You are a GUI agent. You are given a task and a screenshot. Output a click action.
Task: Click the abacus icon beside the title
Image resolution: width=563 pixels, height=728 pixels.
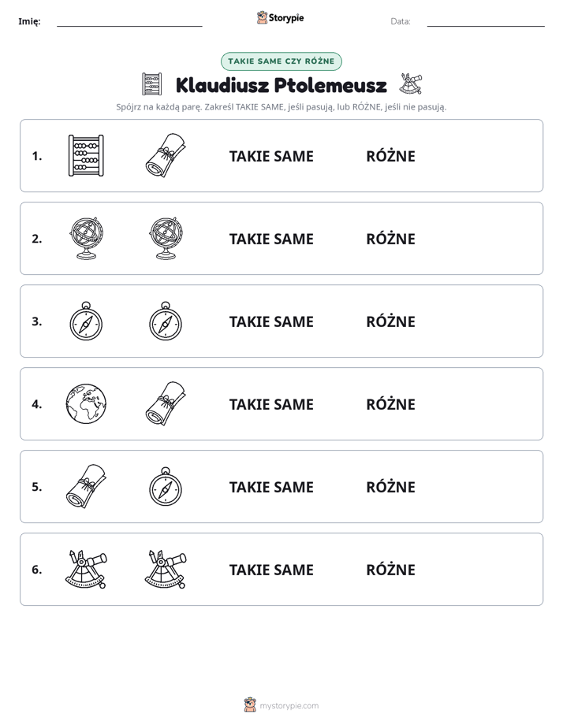click(152, 84)
